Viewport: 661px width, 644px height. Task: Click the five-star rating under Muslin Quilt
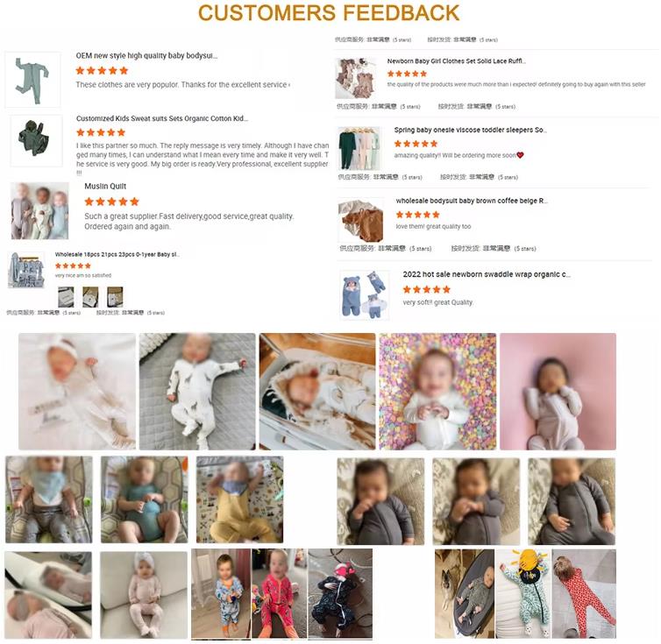point(111,202)
